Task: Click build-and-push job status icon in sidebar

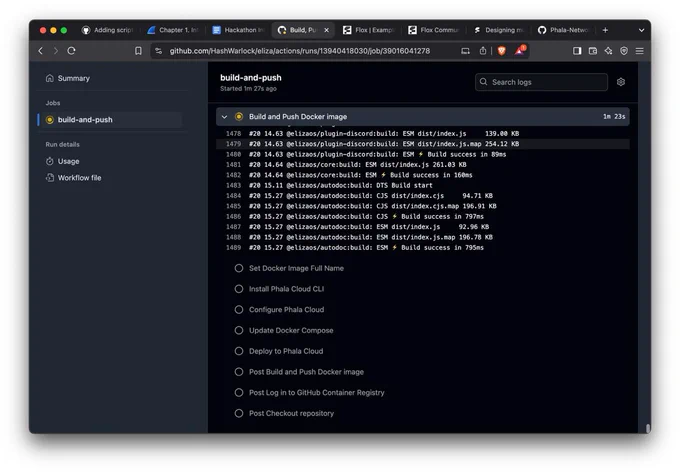Action: click(50, 120)
